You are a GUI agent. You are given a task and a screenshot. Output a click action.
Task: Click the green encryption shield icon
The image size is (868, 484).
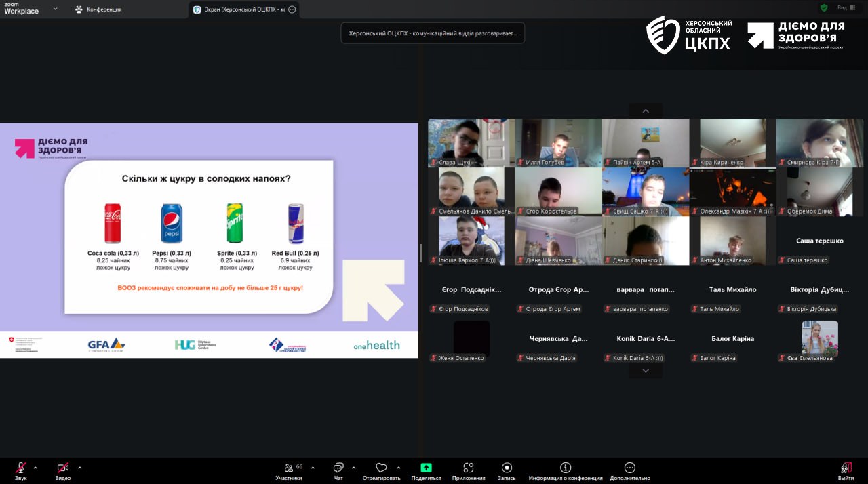point(824,8)
